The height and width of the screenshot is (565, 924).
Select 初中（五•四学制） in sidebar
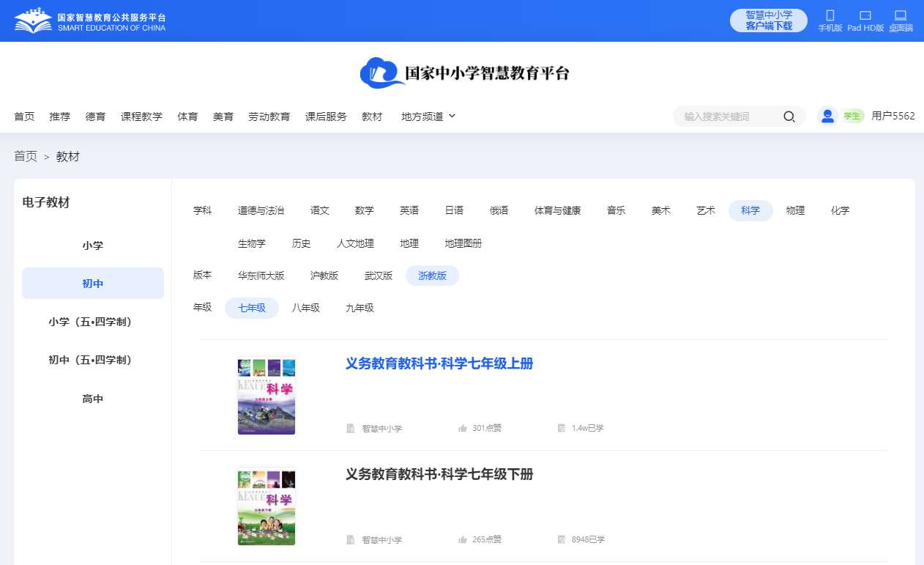[x=93, y=360]
